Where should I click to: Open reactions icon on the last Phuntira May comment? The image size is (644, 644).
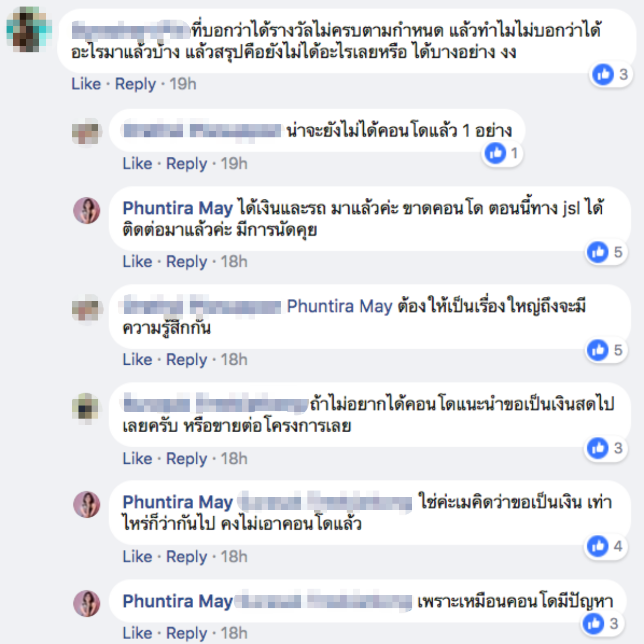coord(594,624)
